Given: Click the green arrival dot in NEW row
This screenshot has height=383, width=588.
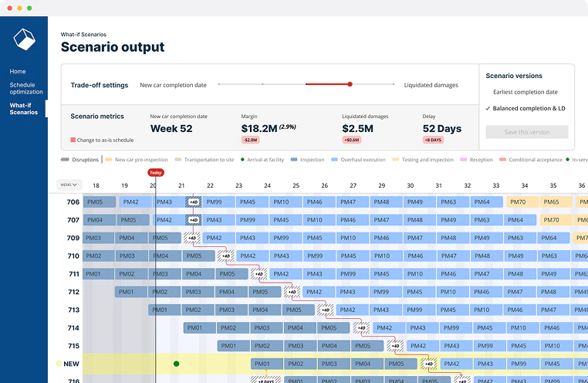Looking at the screenshot, I should 176,364.
